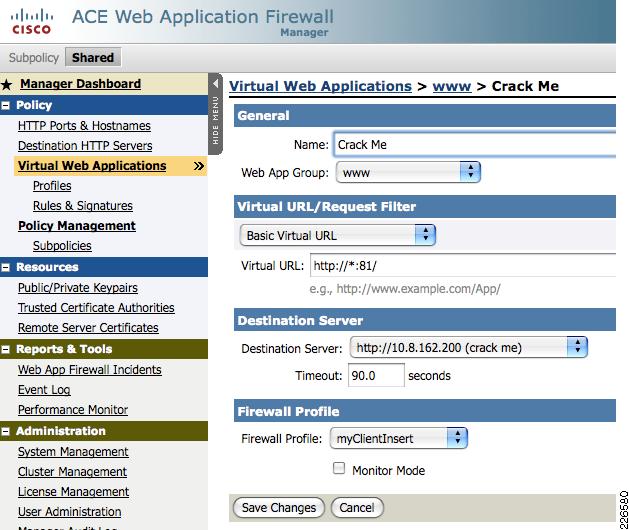
Task: Open HTTP Ports & Hostnames
Action: (x=84, y=126)
